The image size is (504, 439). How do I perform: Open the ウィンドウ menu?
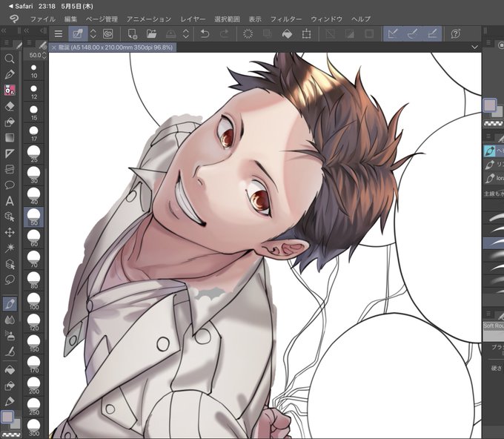pyautogui.click(x=327, y=19)
